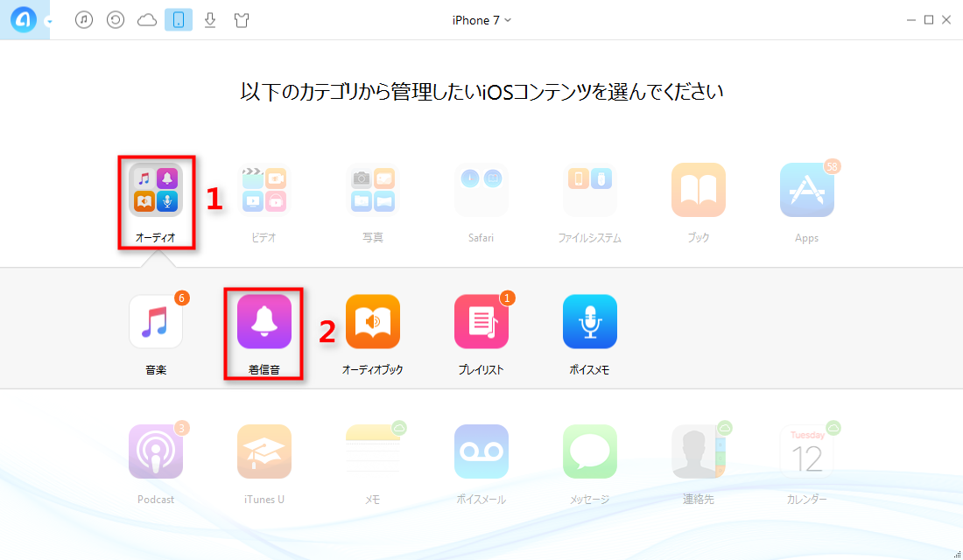The width and height of the screenshot is (963, 560).
Task: Open the 写真 photos category
Action: (373, 190)
